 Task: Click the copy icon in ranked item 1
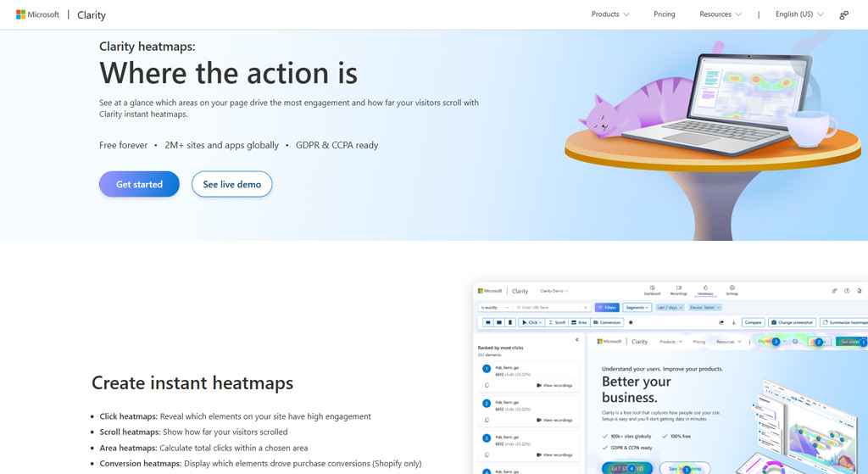coord(487,385)
